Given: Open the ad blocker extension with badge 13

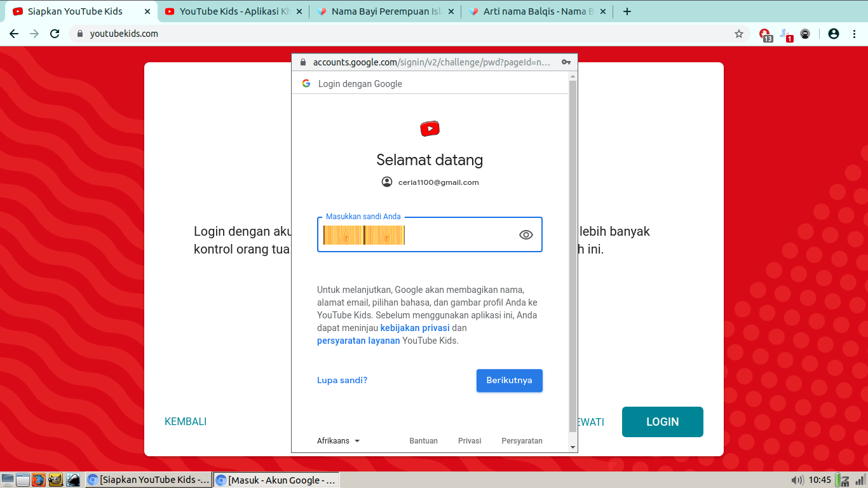Looking at the screenshot, I should tap(765, 34).
